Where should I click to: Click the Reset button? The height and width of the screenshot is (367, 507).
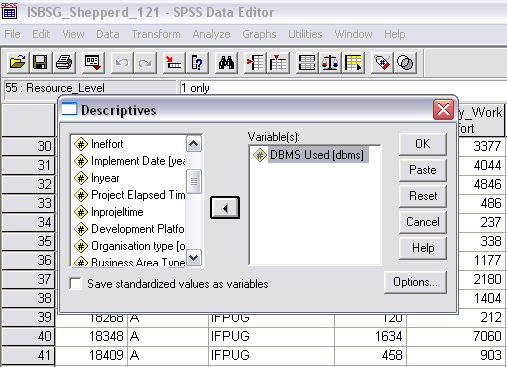click(423, 196)
